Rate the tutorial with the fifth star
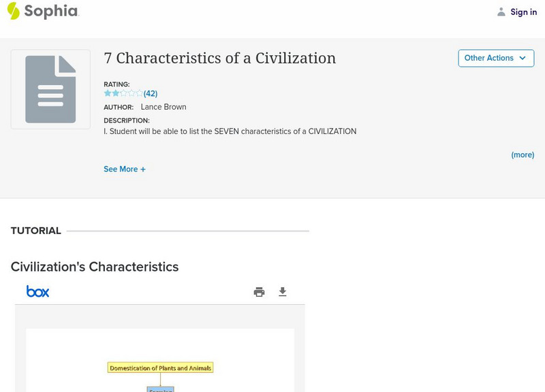 coord(139,94)
